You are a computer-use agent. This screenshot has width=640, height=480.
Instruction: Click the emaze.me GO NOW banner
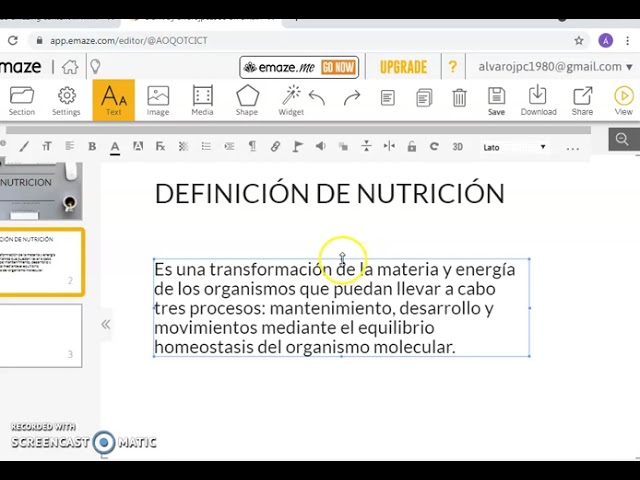click(299, 67)
